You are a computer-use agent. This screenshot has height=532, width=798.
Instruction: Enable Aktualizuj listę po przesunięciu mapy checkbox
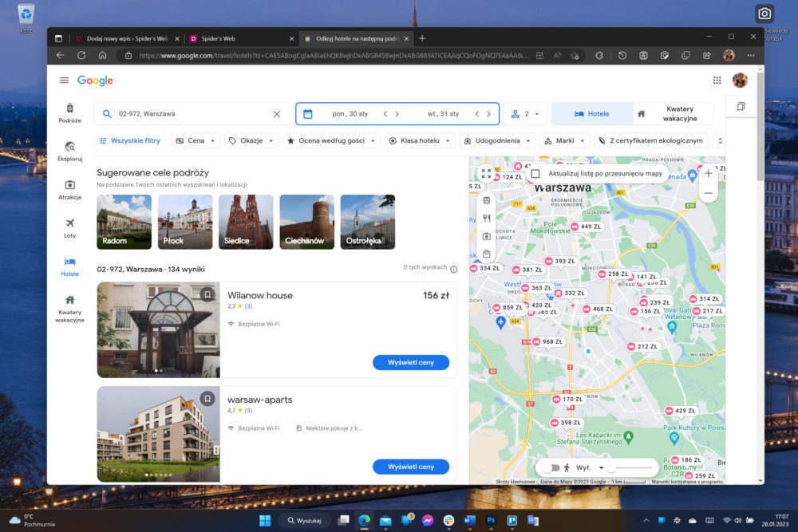point(535,173)
